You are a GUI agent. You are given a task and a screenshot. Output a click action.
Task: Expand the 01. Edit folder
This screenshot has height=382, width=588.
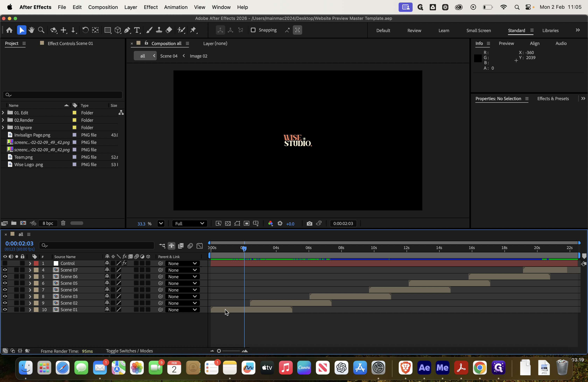click(x=3, y=113)
